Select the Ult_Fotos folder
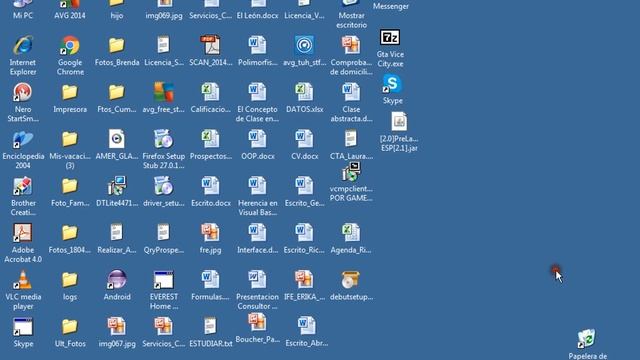Image resolution: width=640 pixels, height=360 pixels. pos(70,327)
